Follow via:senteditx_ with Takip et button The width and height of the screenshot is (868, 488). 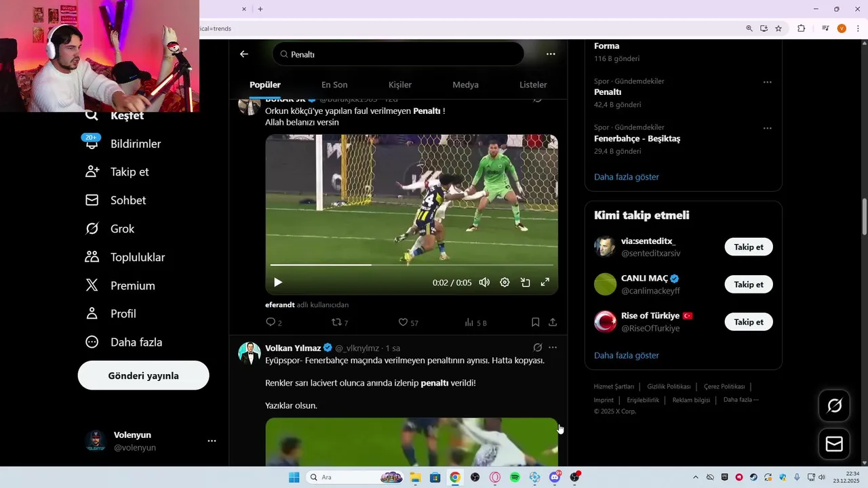click(x=749, y=247)
